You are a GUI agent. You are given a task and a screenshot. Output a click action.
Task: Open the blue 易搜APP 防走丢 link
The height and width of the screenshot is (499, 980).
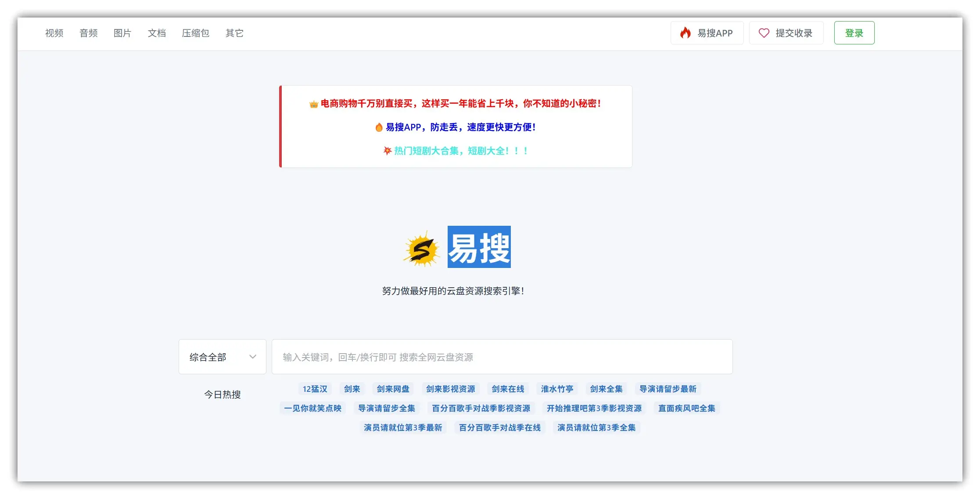point(461,127)
